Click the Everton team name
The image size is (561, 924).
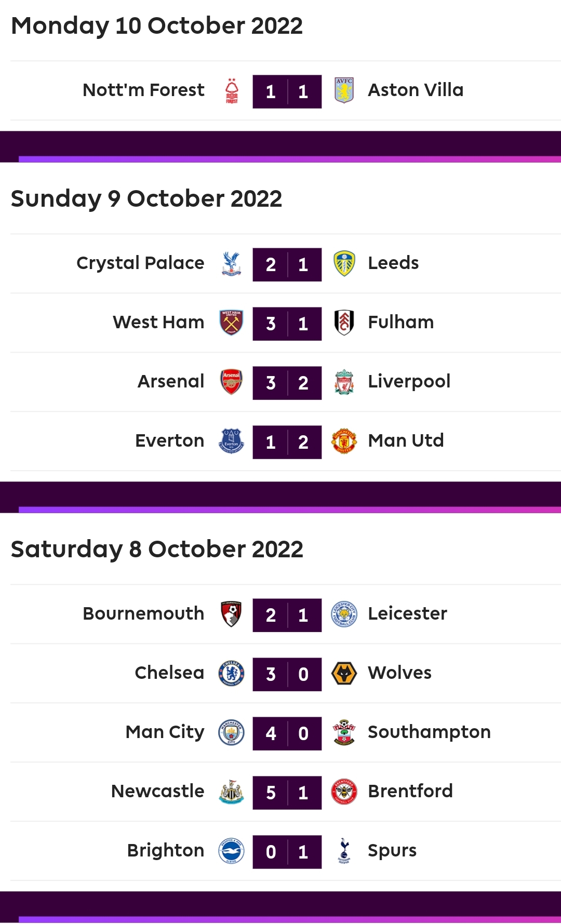click(170, 440)
